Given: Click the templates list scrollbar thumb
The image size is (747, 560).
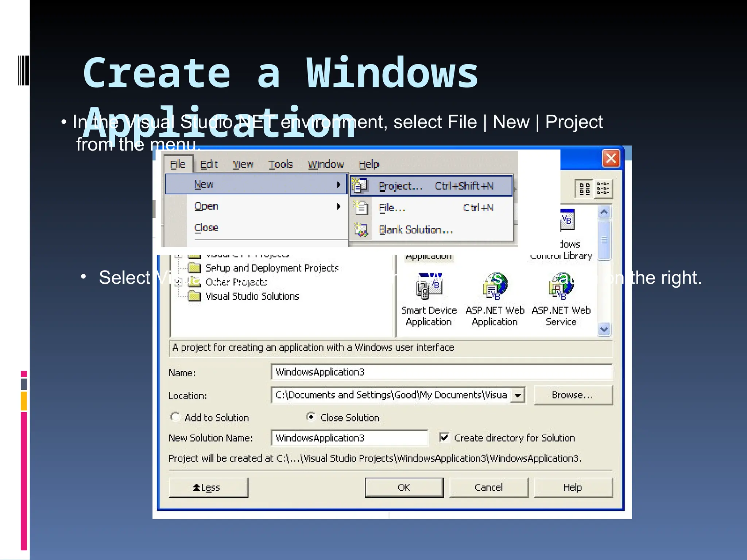Looking at the screenshot, I should [x=604, y=240].
